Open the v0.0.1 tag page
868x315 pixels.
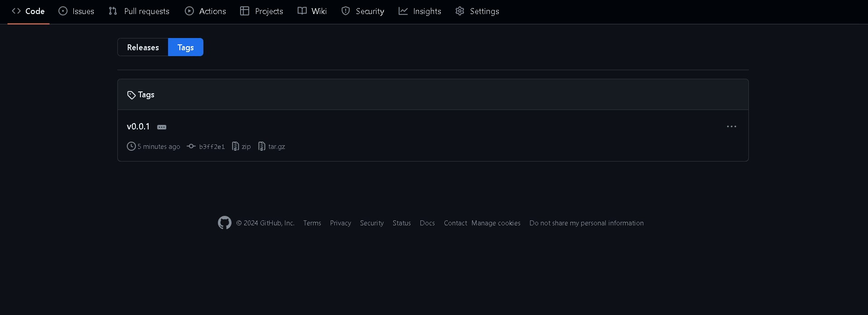tap(138, 127)
